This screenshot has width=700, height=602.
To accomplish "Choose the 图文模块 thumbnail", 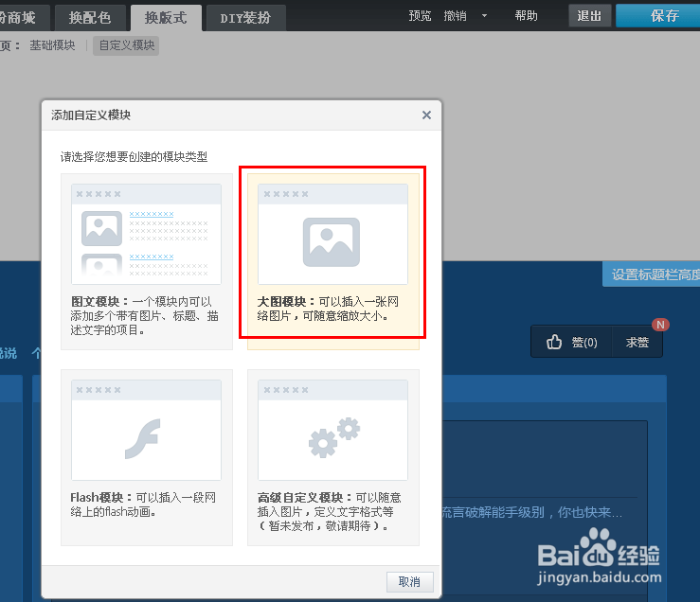I will (x=147, y=235).
